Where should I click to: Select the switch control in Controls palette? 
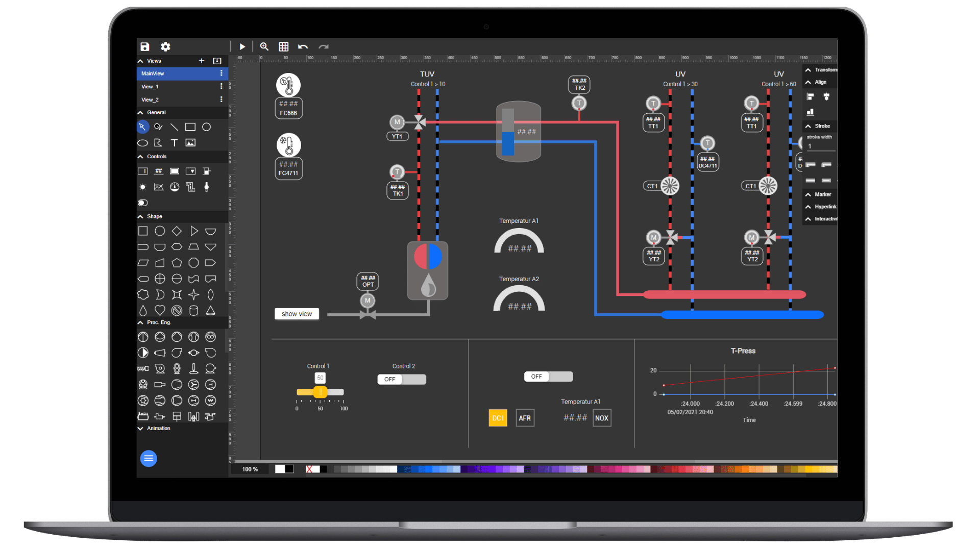143,203
